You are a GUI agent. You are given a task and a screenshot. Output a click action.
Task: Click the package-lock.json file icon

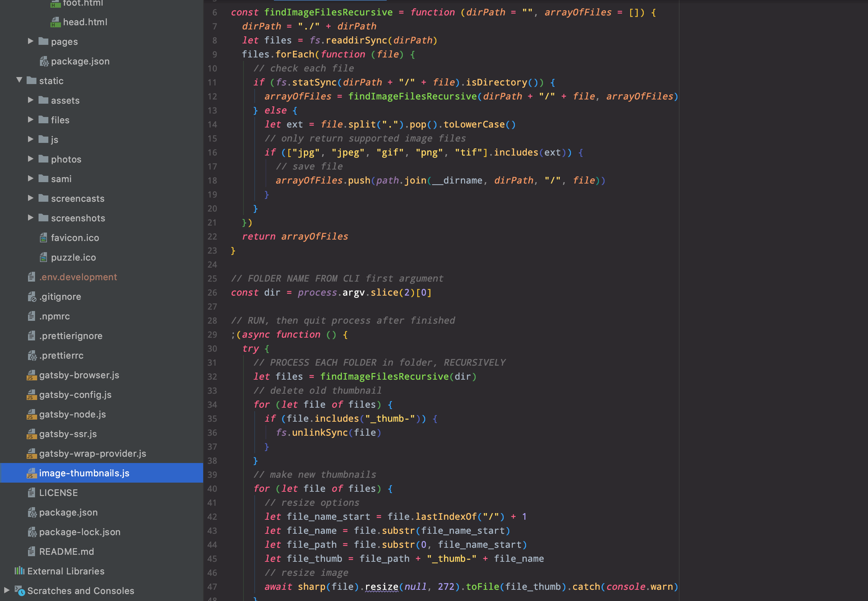[32, 532]
